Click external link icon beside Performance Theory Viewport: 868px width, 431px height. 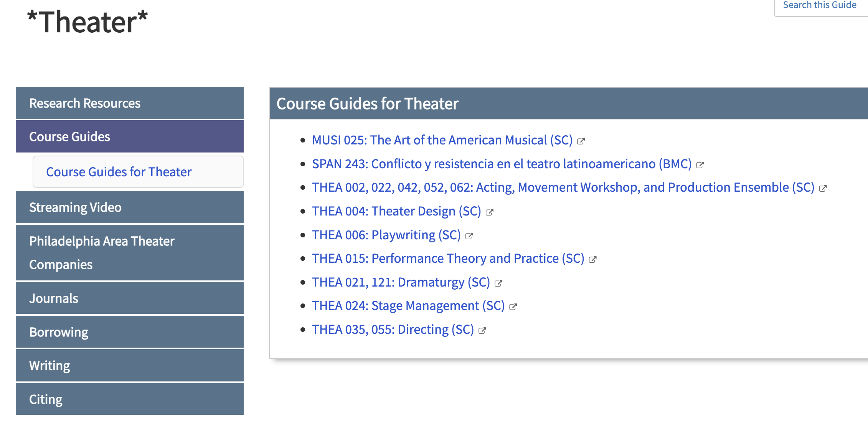[592, 259]
